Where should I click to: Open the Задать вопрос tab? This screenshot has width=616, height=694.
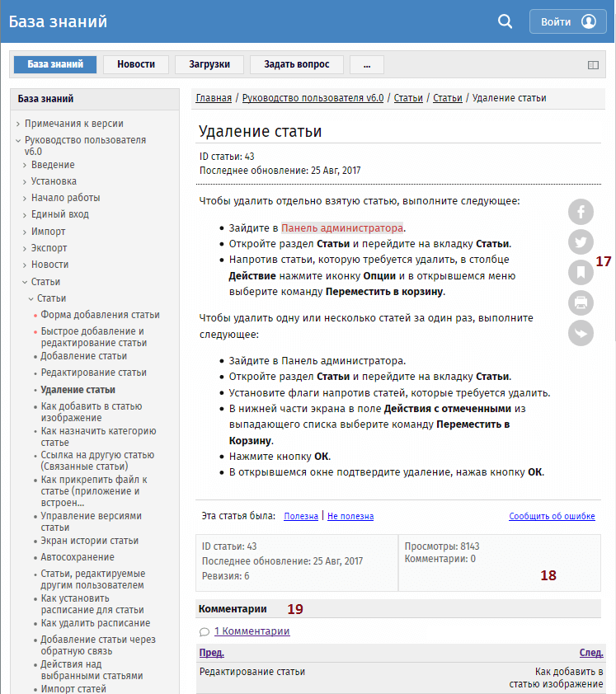tap(297, 64)
